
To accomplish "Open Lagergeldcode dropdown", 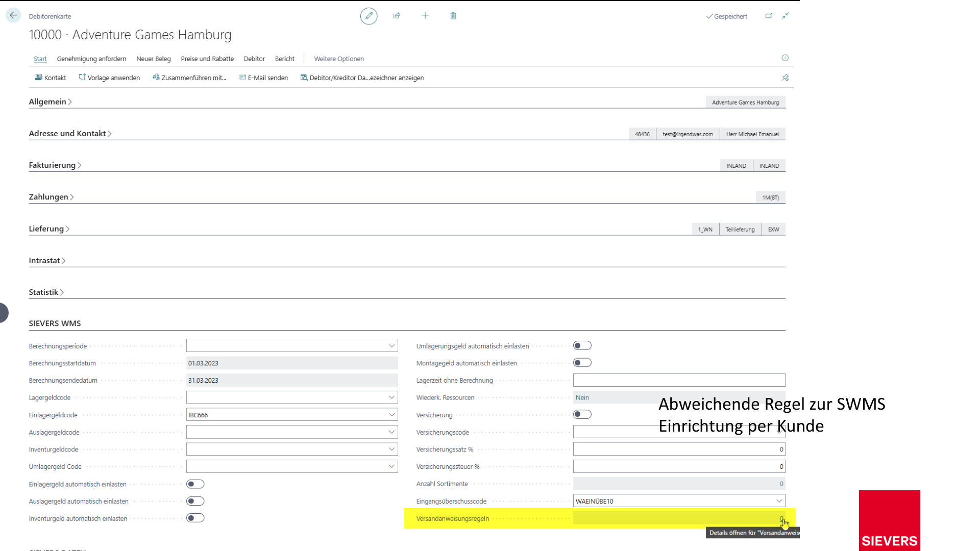I will point(391,397).
